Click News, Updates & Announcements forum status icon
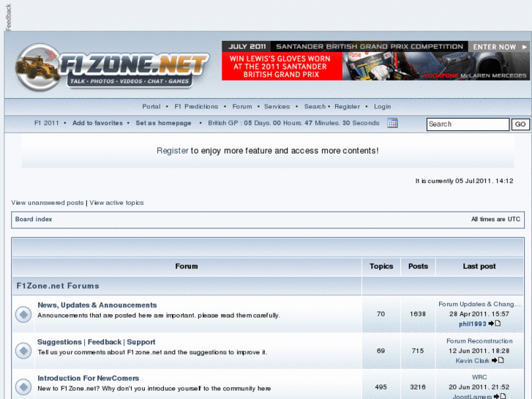The width and height of the screenshot is (532, 399). point(23,314)
